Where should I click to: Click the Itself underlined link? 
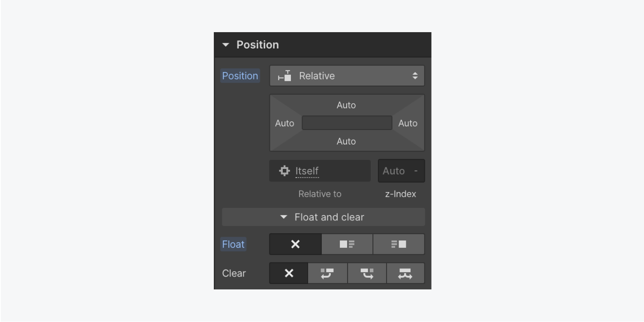tap(307, 171)
